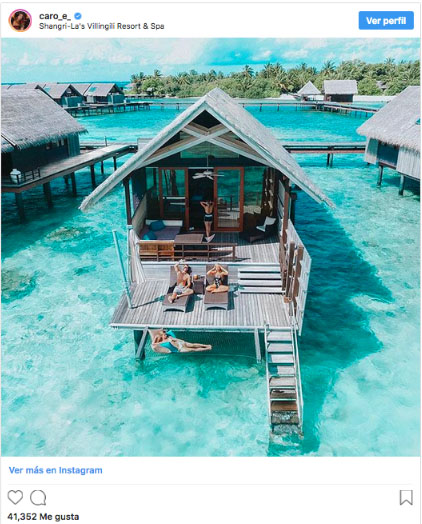Image resolution: width=422 pixels, height=524 pixels.
Task: Open comments with the speech bubble icon
Action: (x=38, y=498)
